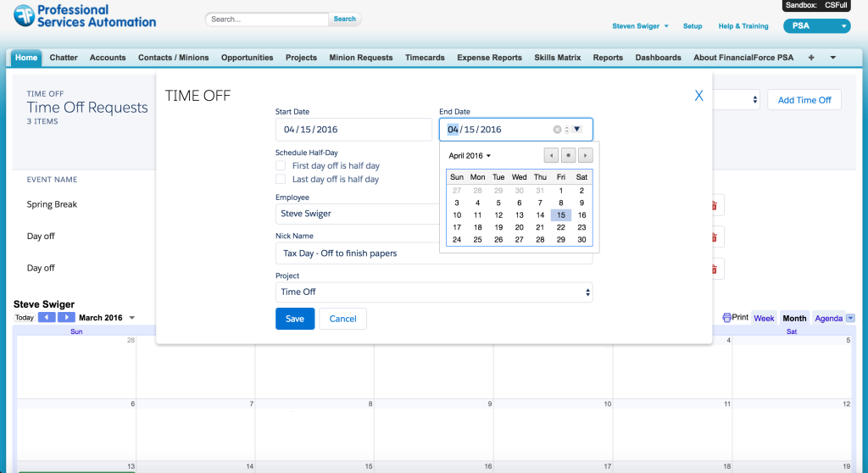This screenshot has height=473, width=868.
Task: Switch calendar to Month view
Action: pos(794,319)
